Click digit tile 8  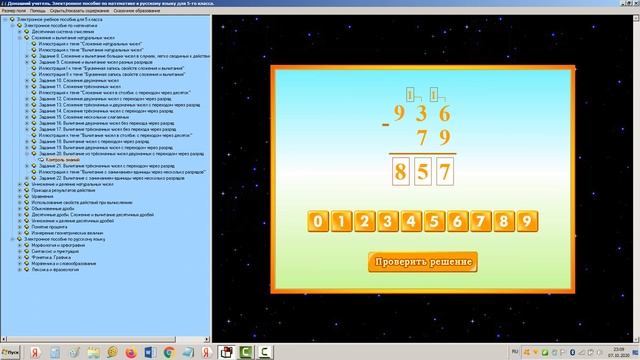[x=504, y=221]
